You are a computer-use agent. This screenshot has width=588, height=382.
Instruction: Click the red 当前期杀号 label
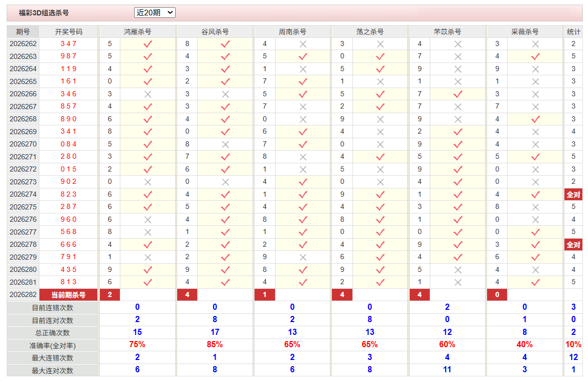click(68, 294)
